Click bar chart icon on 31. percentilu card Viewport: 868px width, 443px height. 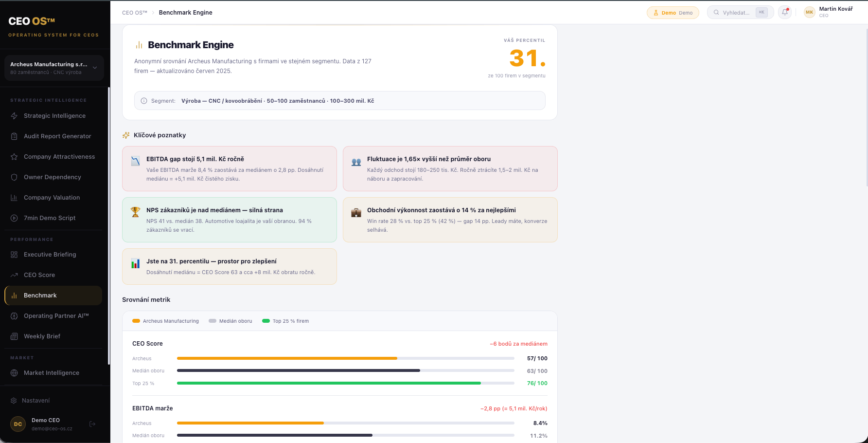click(x=136, y=263)
